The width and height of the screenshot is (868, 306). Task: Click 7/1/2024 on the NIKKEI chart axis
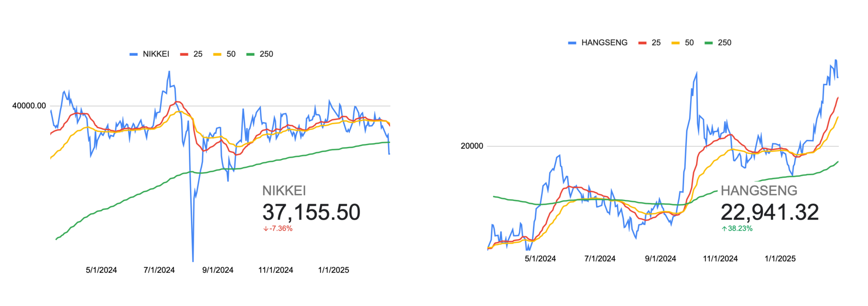(x=159, y=270)
